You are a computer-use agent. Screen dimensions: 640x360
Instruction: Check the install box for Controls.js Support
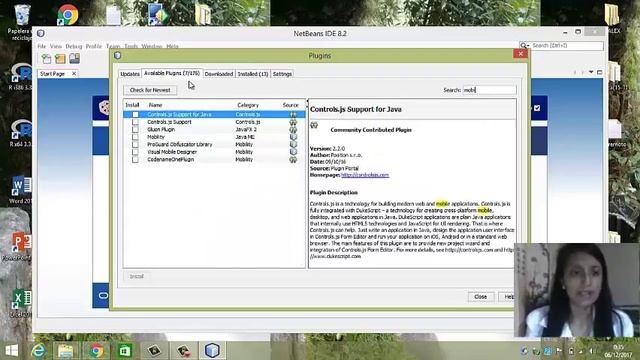coord(135,122)
